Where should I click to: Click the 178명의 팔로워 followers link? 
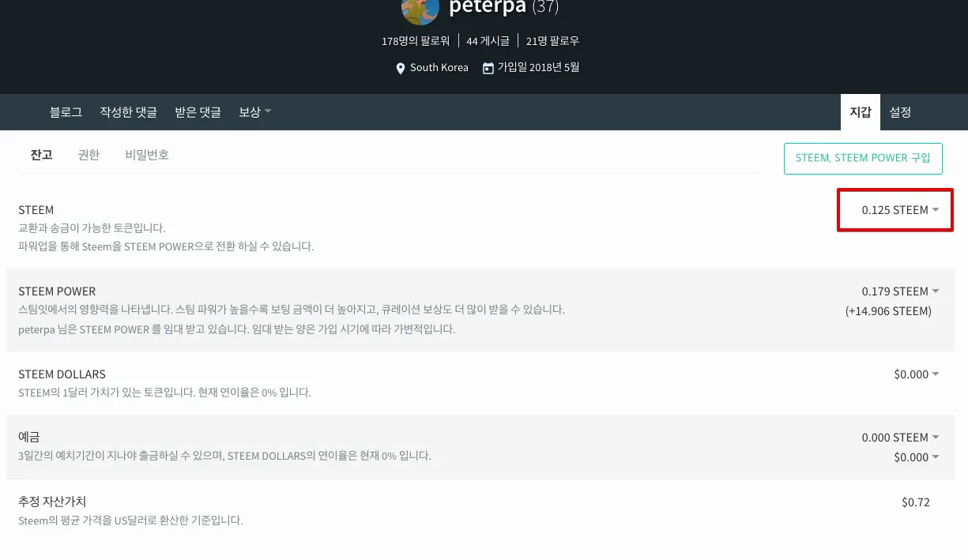pos(416,40)
